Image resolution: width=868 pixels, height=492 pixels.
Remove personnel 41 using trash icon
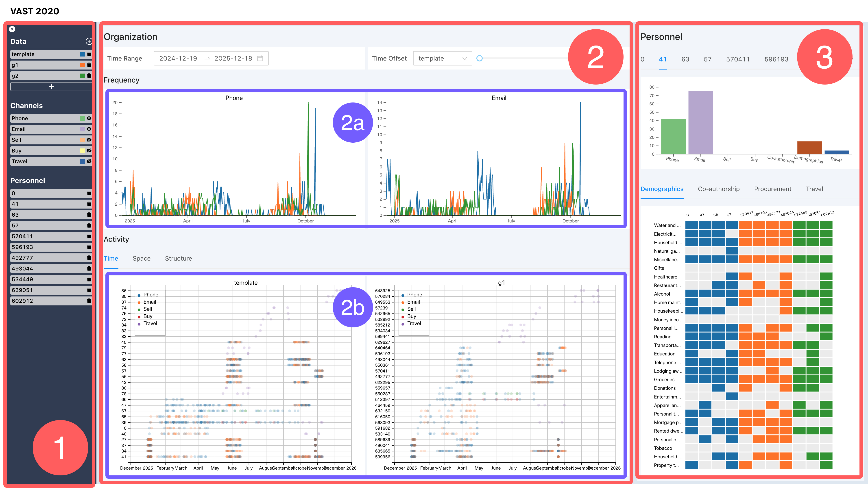coord(89,204)
